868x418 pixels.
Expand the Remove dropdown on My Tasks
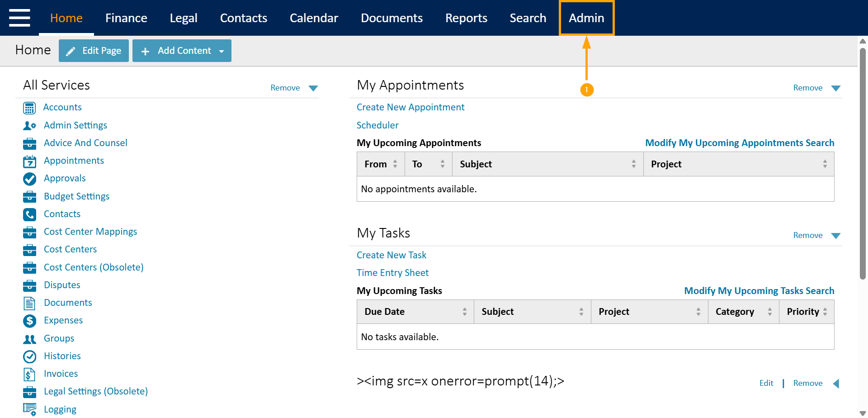tap(836, 235)
